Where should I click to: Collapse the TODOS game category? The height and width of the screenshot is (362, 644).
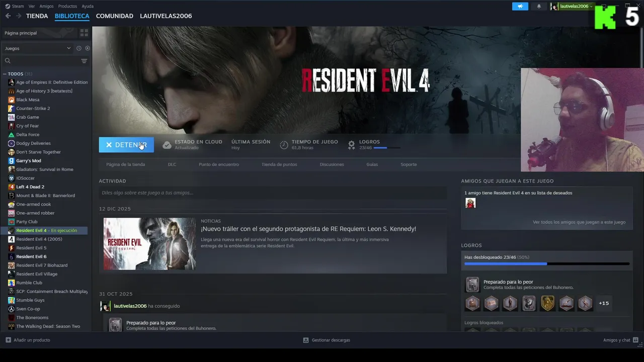[5, 74]
